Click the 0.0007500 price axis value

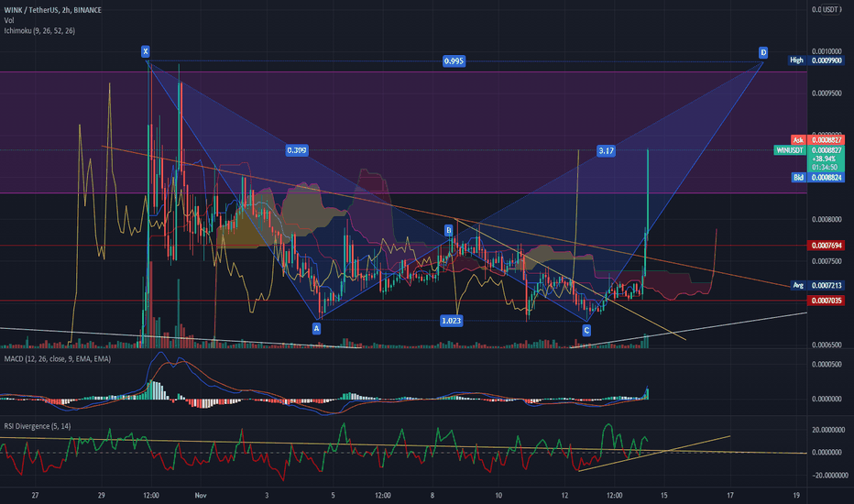[827, 261]
